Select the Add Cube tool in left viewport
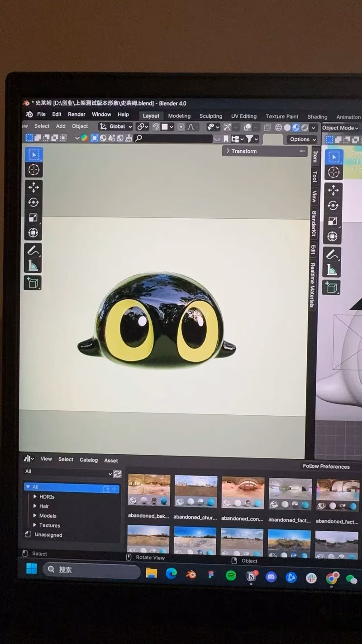The image size is (362, 644). point(33,283)
